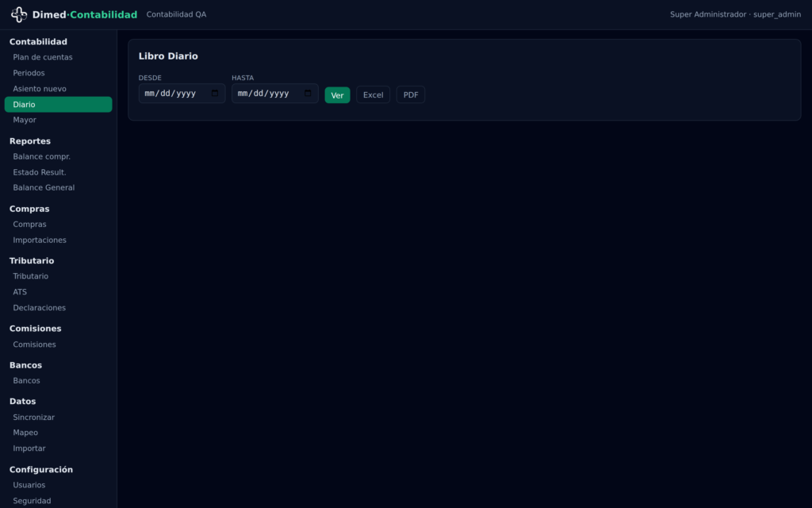Click the green Ver button
812x508 pixels.
(x=337, y=95)
